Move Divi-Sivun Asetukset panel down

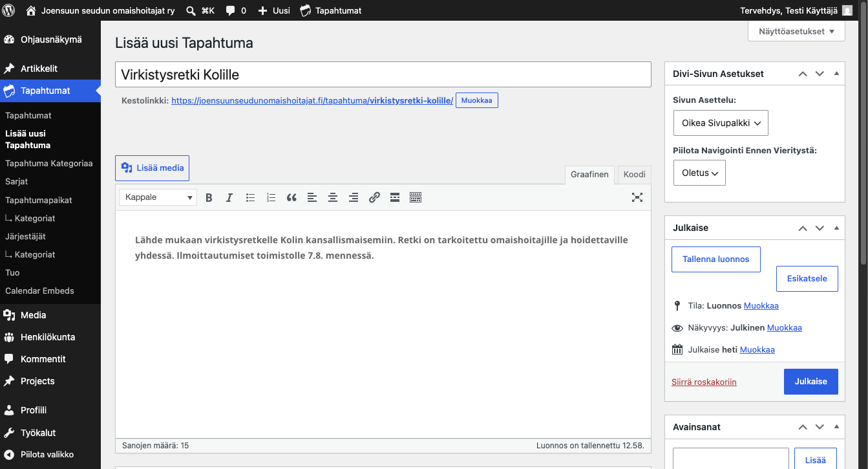(x=820, y=74)
